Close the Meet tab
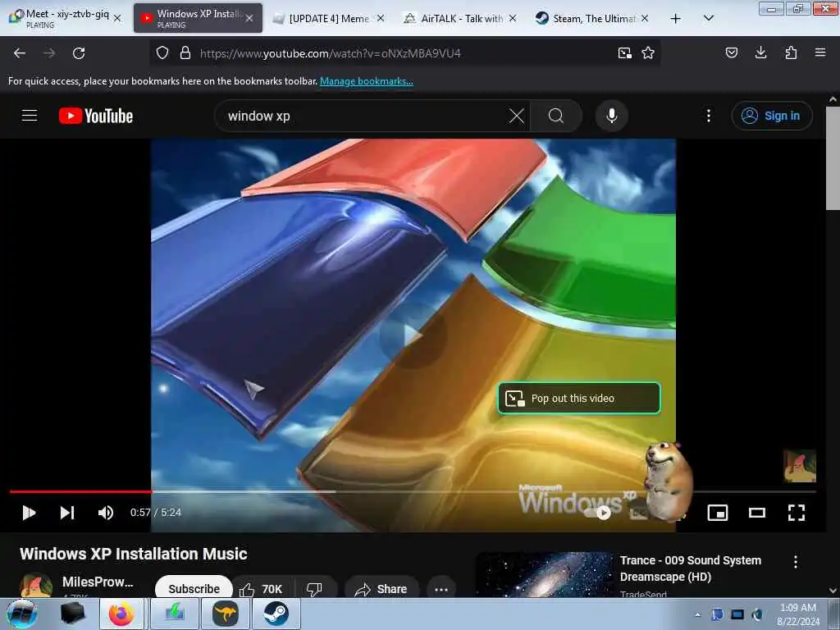This screenshot has width=840, height=630. [117, 18]
